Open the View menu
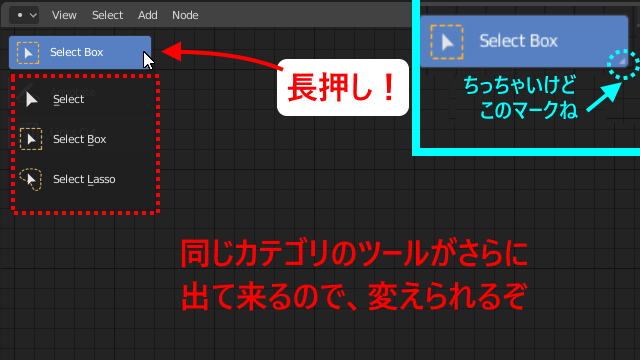This screenshot has width=640, height=360. click(64, 15)
